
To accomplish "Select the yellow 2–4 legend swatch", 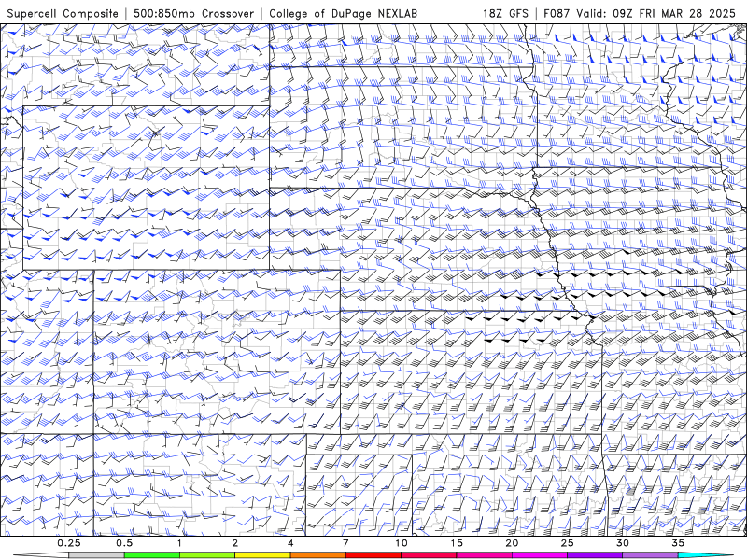I will tap(262, 555).
